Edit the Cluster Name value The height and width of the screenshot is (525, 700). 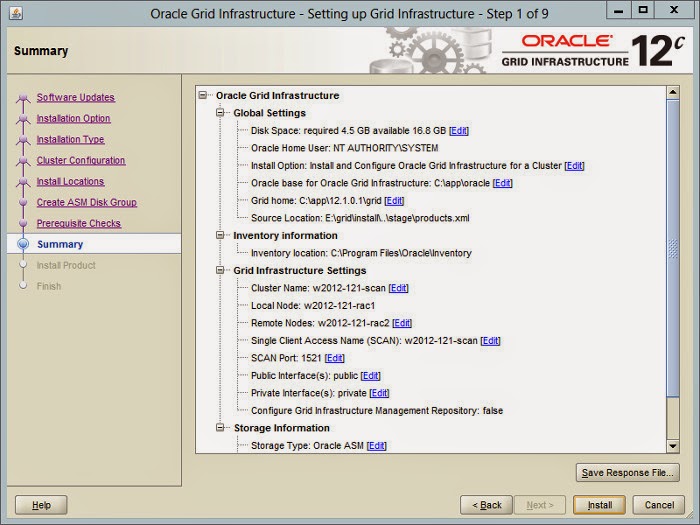tap(398, 288)
